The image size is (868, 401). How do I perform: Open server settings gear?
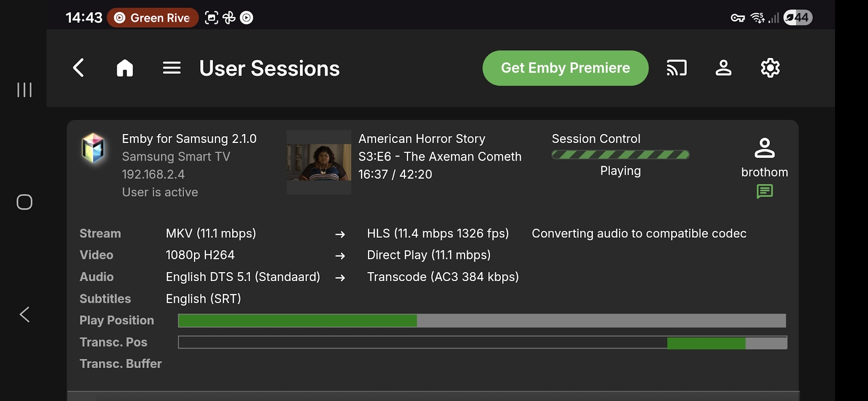point(770,68)
